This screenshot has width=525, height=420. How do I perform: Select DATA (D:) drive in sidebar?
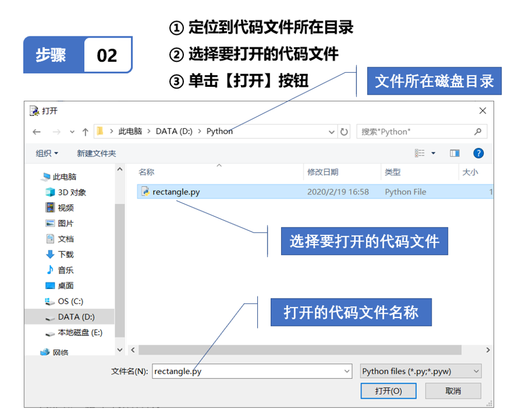70,317
